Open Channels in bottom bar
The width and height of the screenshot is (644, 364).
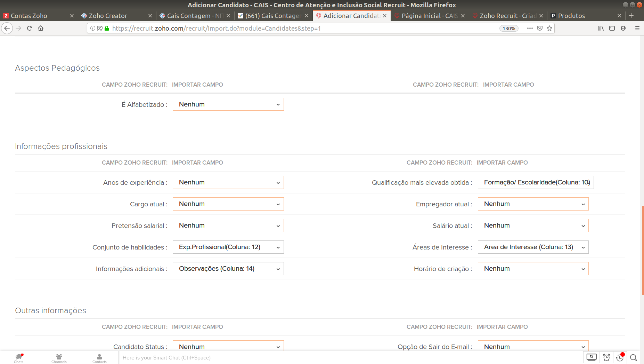(59, 358)
